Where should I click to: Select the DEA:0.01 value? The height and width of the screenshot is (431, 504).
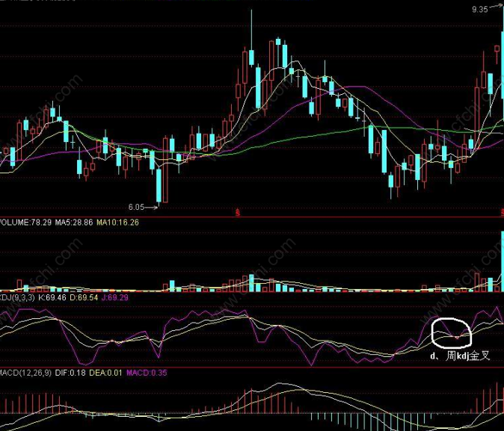(x=105, y=373)
